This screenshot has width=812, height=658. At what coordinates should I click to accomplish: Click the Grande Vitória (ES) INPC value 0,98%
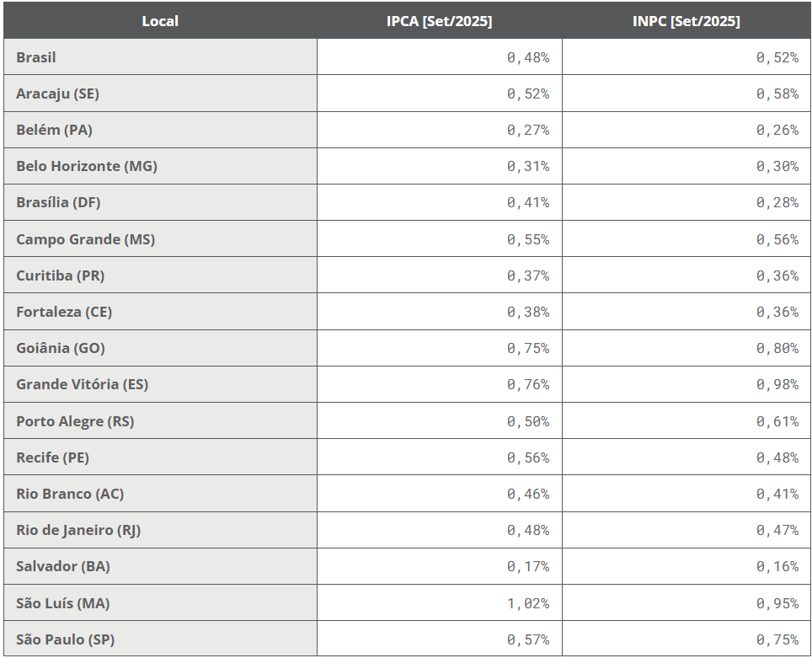[777, 384]
